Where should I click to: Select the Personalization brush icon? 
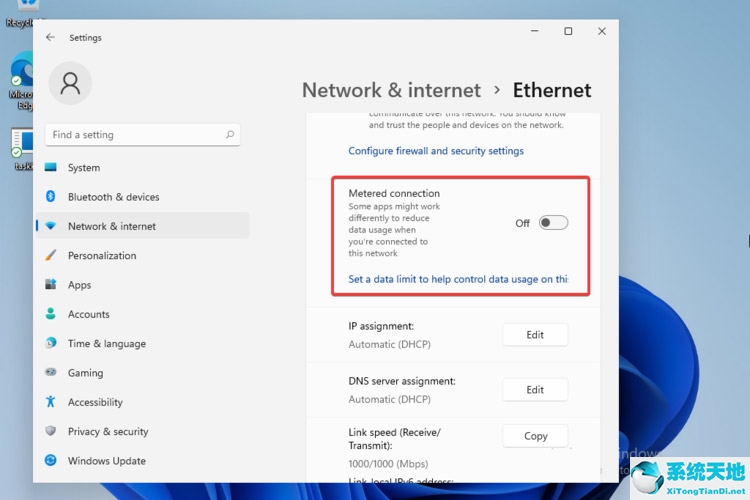point(51,256)
